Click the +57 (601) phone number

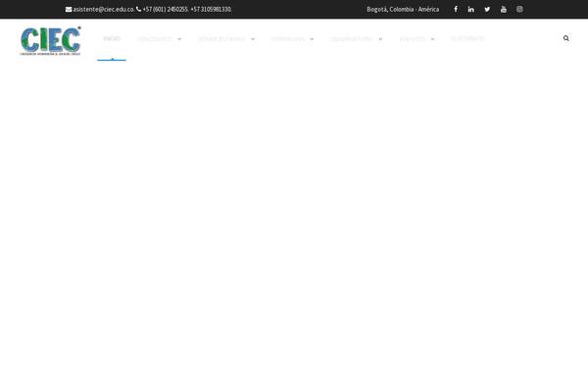tap(165, 10)
